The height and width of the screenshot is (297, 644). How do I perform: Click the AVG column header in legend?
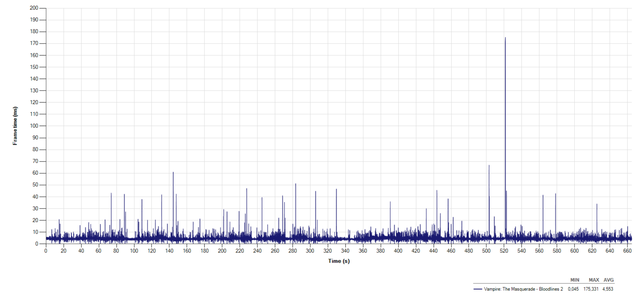tap(609, 280)
